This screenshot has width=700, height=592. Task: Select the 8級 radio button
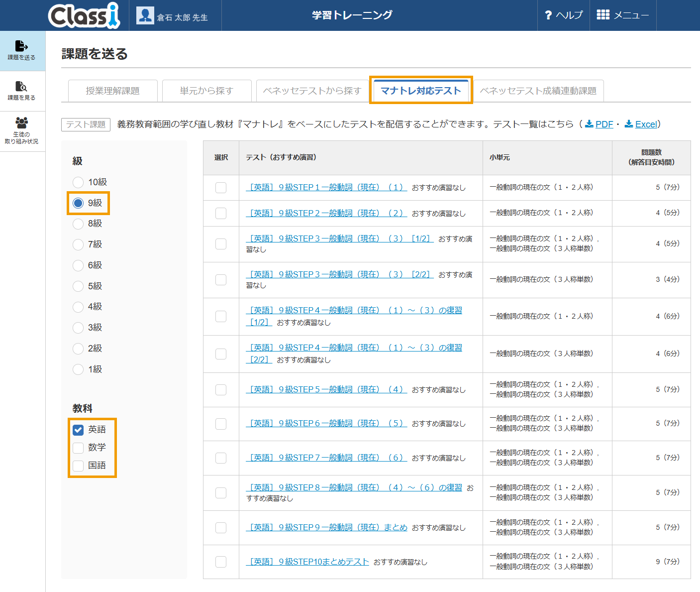click(x=78, y=224)
